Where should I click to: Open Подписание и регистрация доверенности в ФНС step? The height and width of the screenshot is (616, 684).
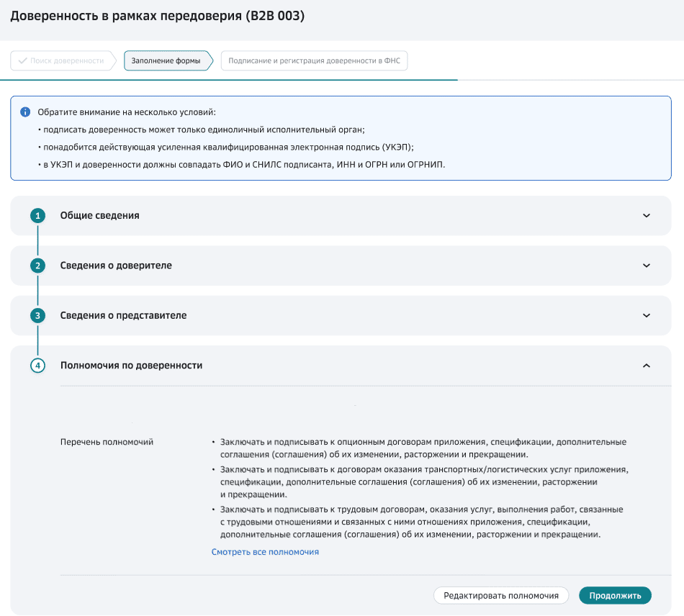click(314, 60)
